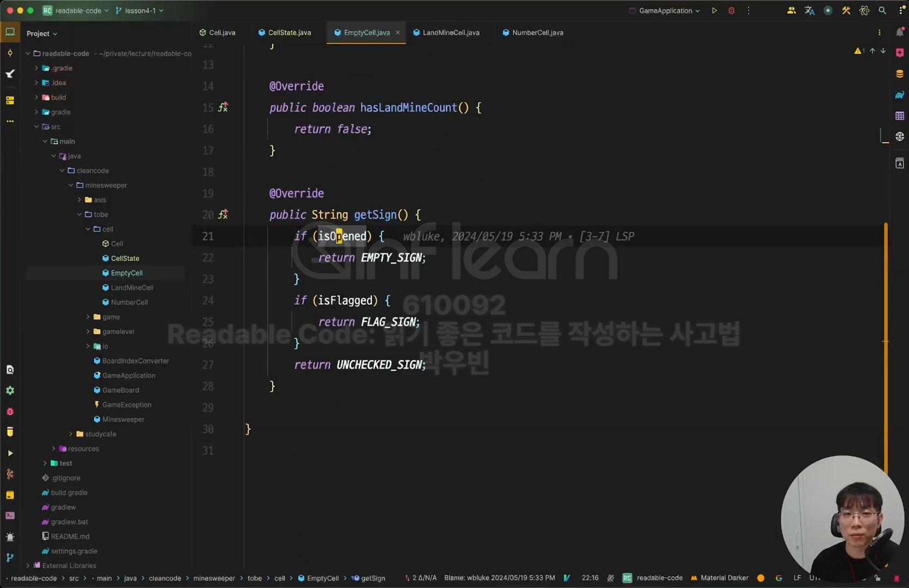This screenshot has height=588, width=909.
Task: Select GameBoard in project tree
Action: point(120,390)
